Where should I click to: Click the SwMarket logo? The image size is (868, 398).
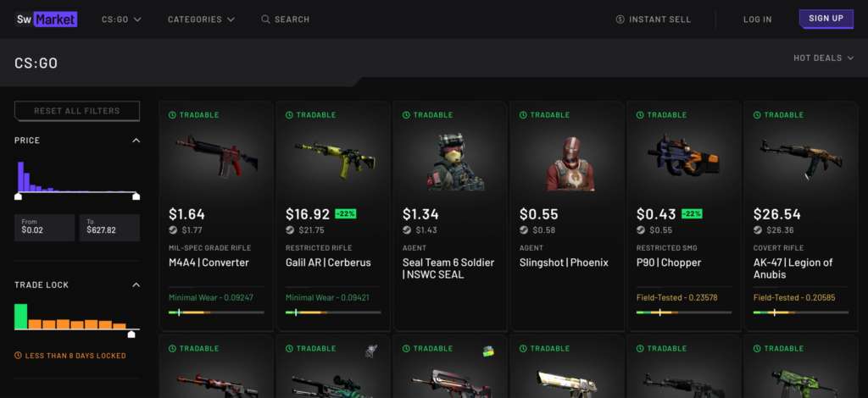pyautogui.click(x=47, y=19)
